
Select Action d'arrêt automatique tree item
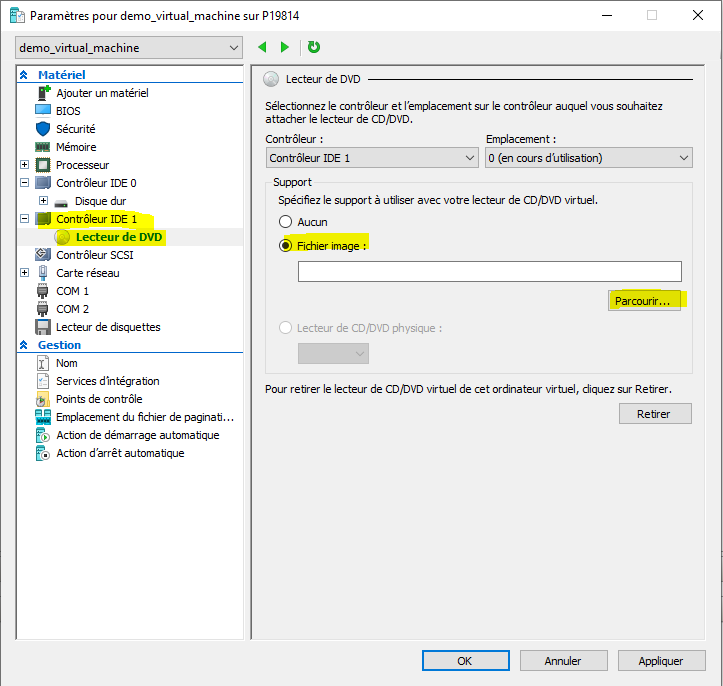(x=120, y=453)
